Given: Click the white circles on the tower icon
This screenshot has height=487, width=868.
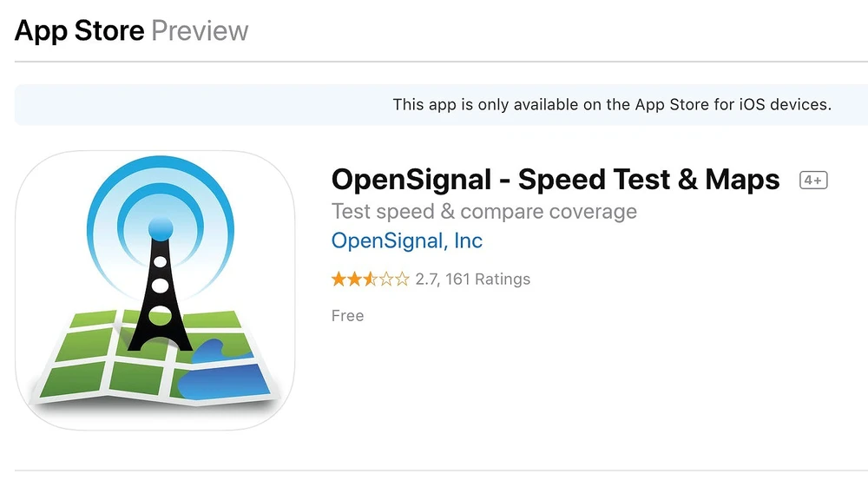Looking at the screenshot, I should (x=160, y=285).
